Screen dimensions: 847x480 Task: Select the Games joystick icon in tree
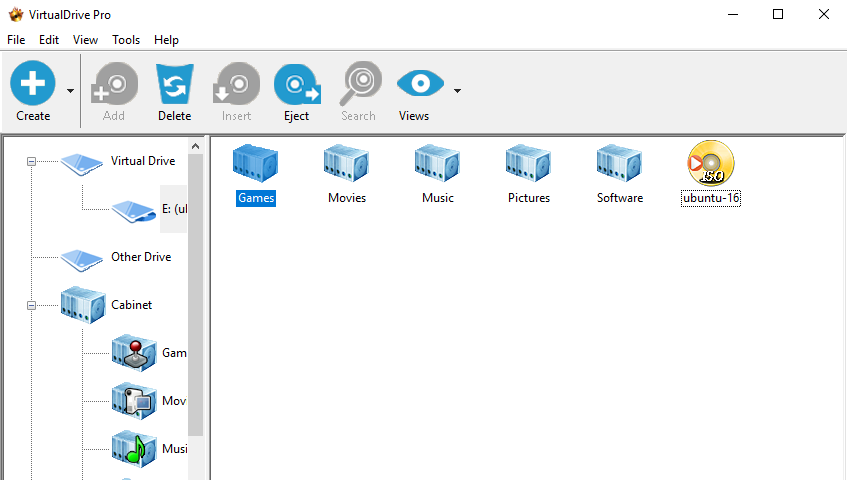point(134,353)
